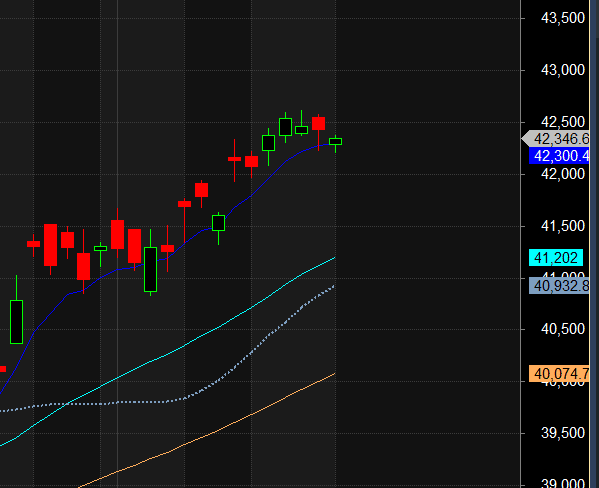The width and height of the screenshot is (599, 488).
Task: Select the large green candle at far left
Action: click(16, 322)
